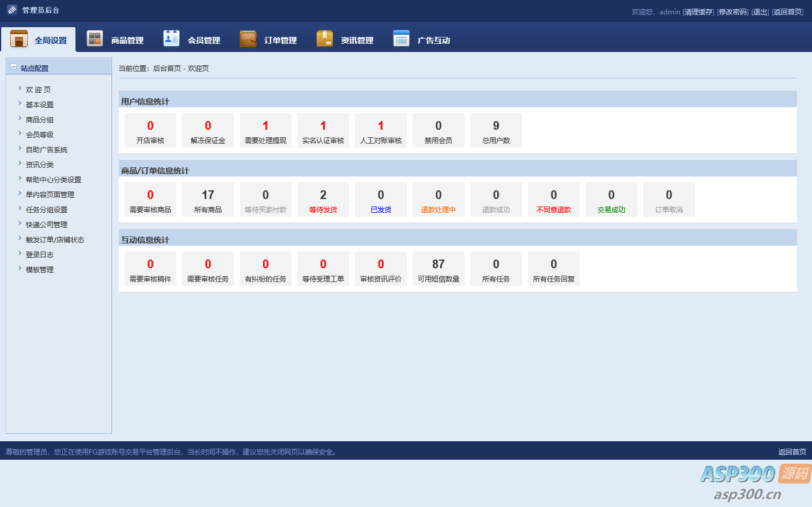Open the 等待发货 stat card
Image resolution: width=812 pixels, height=507 pixels.
[323, 200]
